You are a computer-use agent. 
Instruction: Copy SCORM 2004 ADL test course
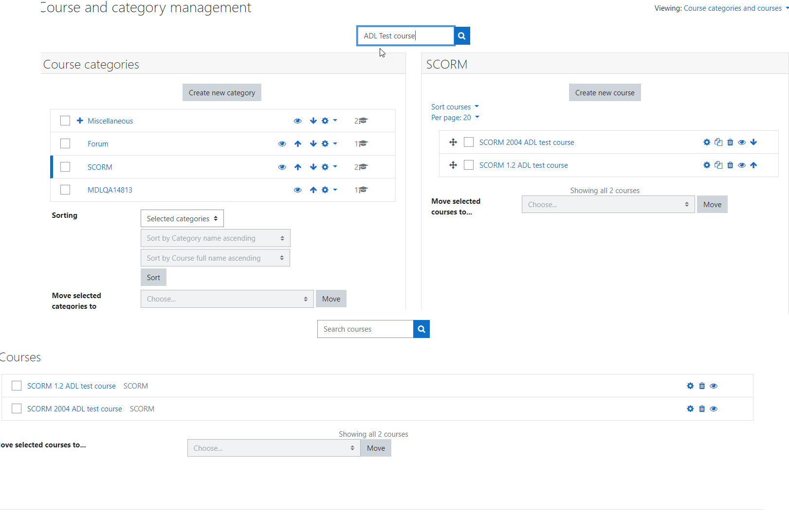point(718,142)
